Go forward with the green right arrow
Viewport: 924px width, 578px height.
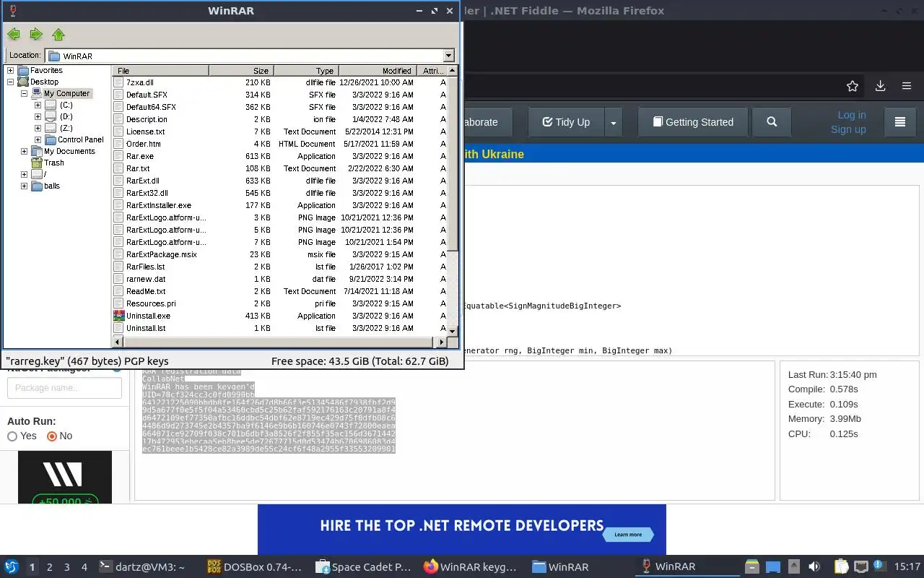[36, 35]
